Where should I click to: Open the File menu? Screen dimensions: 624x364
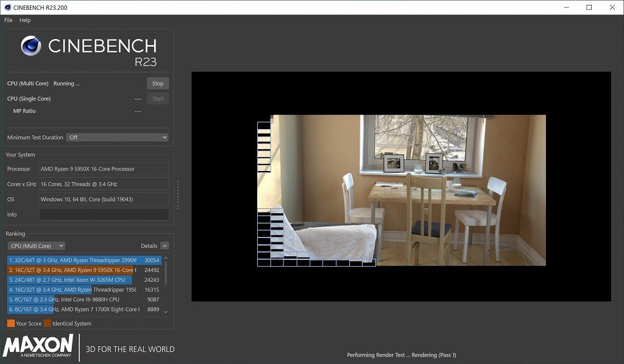tap(8, 20)
